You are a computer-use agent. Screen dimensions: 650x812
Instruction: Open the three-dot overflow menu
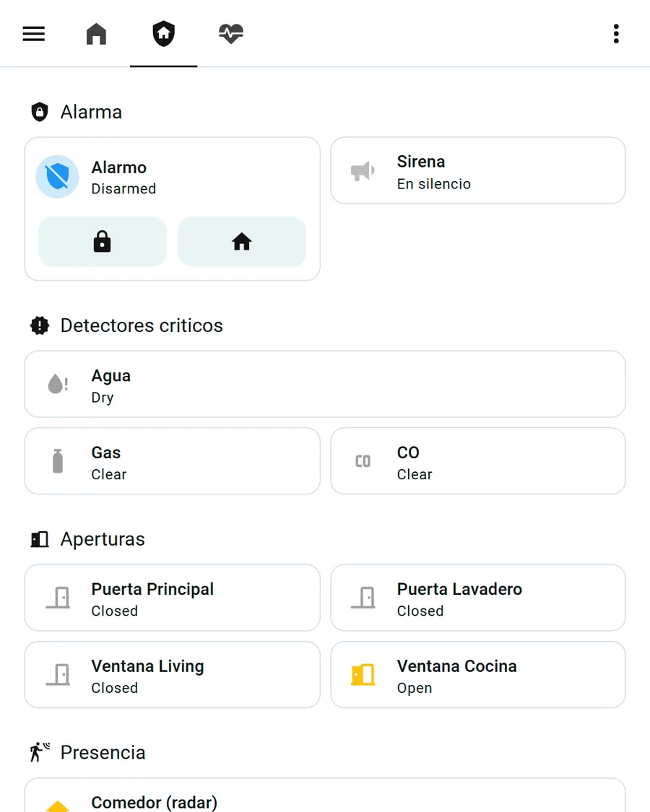pyautogui.click(x=616, y=34)
